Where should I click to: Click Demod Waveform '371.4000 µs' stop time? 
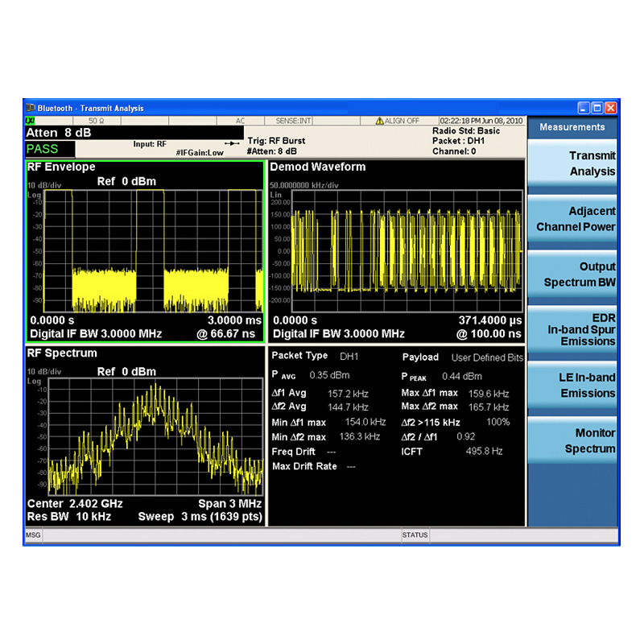tap(490, 320)
